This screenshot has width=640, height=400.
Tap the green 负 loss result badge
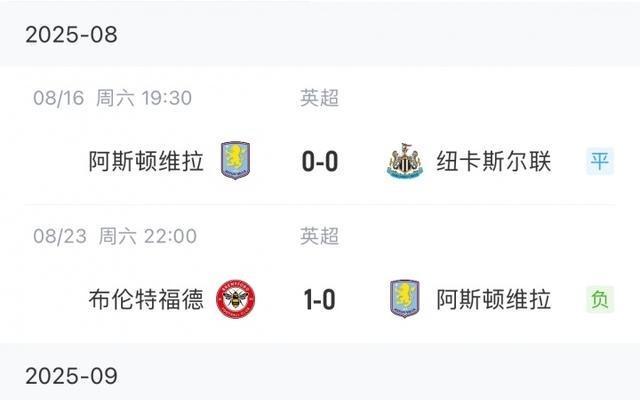coord(600,299)
